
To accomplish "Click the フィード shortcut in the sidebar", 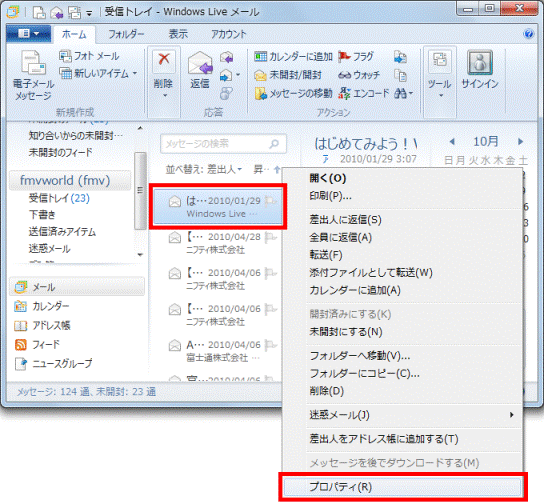I will pyautogui.click(x=37, y=344).
